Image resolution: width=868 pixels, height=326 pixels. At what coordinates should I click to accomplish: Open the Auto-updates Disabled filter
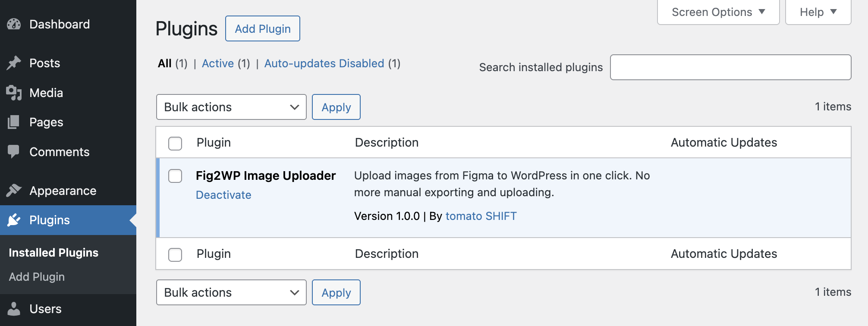pos(324,63)
